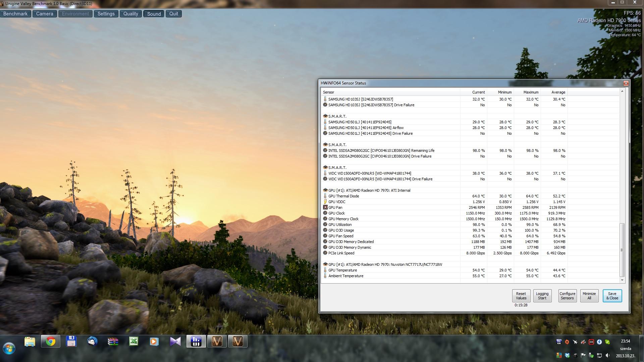Open the purple bowtie-shaped taskbar icon
This screenshot has height=362, width=644.
pyautogui.click(x=175, y=342)
